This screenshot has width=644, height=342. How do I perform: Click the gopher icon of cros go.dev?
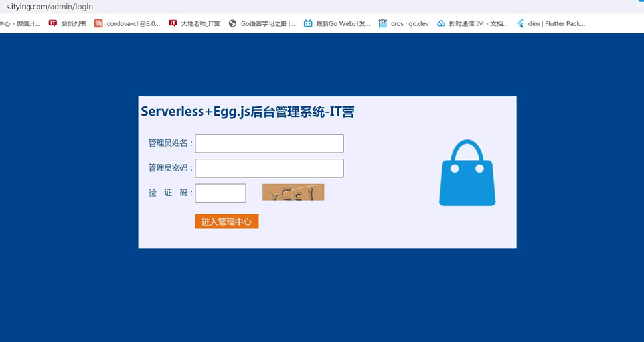(383, 23)
